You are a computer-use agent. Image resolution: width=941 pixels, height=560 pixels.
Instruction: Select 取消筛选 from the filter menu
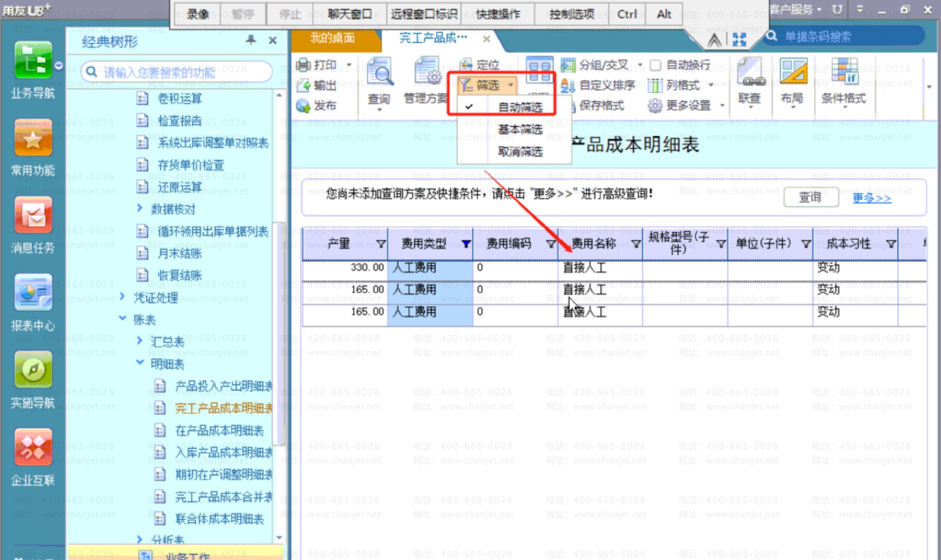(x=520, y=151)
